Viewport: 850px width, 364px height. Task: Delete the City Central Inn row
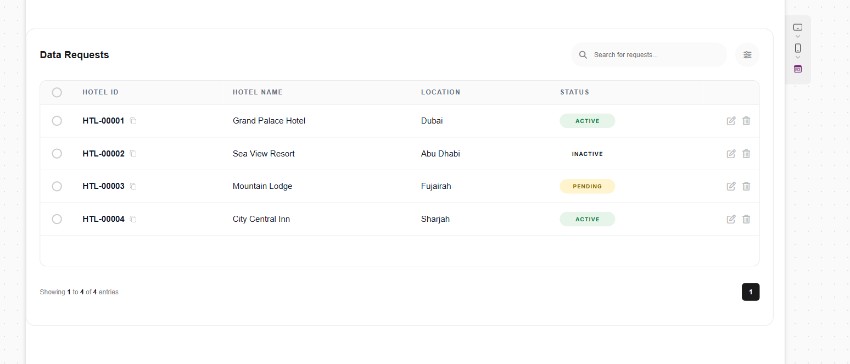[746, 220]
